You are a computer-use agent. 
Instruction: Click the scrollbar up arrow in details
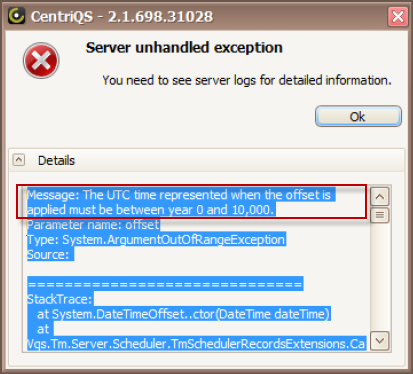pos(380,197)
